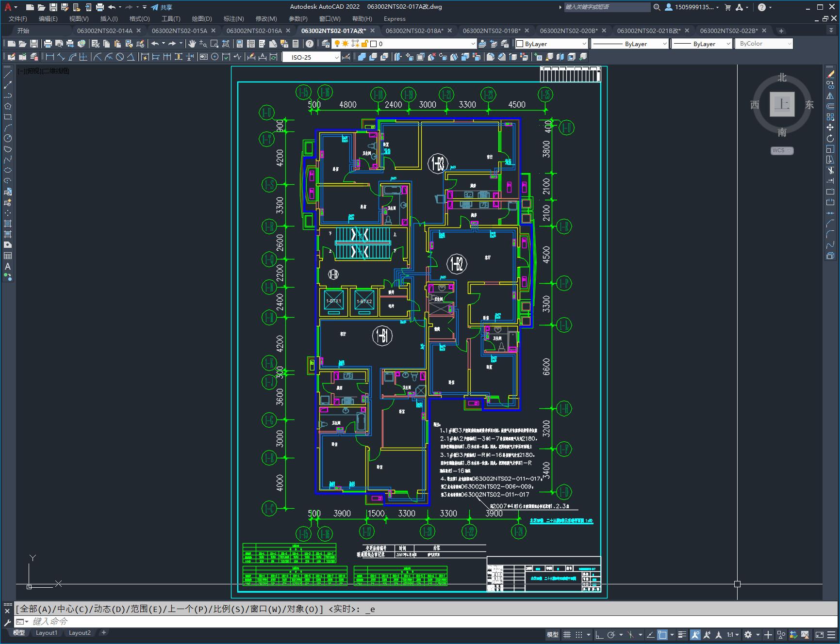The height and width of the screenshot is (644, 840).
Task: Open the Layer Properties Manager
Action: (x=326, y=44)
